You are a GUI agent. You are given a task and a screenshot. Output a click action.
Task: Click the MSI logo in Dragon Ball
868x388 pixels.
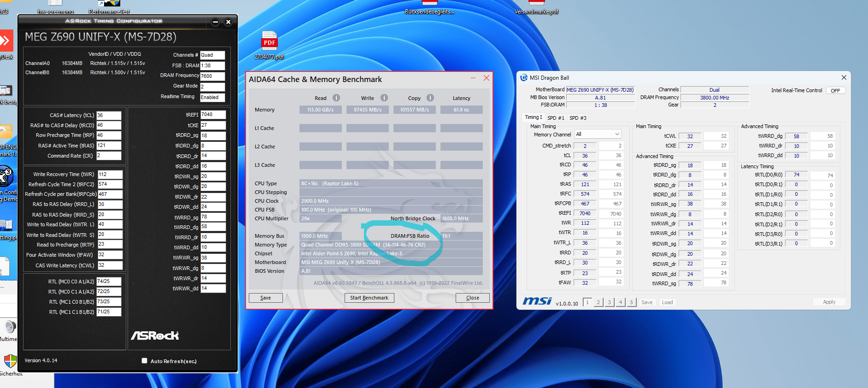tap(537, 301)
